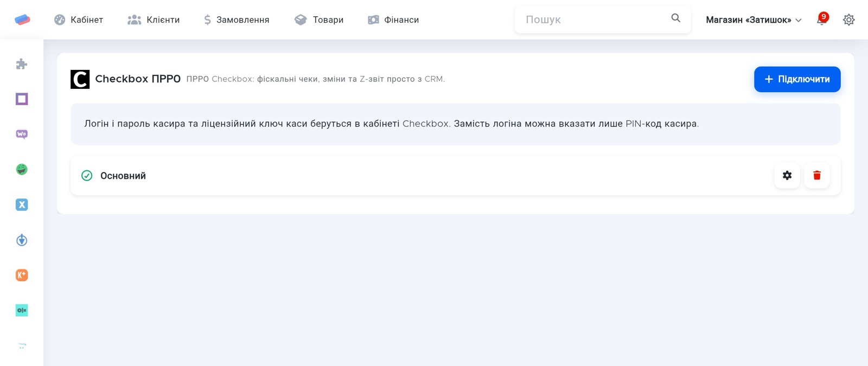Open the green smiley face integration
Viewport: 868px width, 366px height.
pyautogui.click(x=22, y=169)
